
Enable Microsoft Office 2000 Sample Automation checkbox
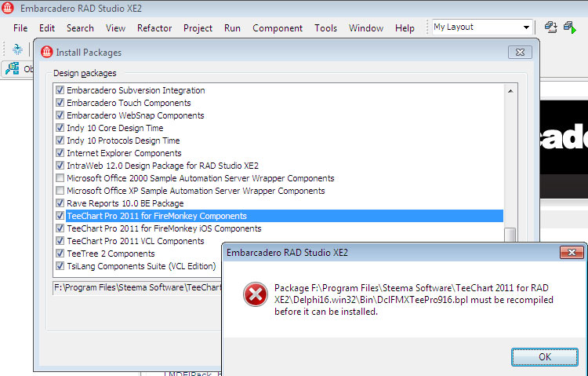[x=60, y=177]
